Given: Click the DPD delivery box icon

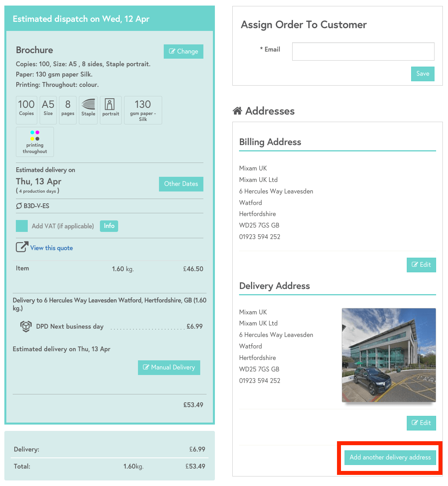Looking at the screenshot, I should [26, 326].
